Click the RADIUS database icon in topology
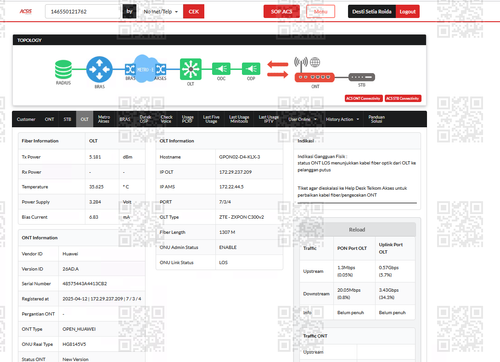The height and width of the screenshot is (362, 500). click(63, 69)
